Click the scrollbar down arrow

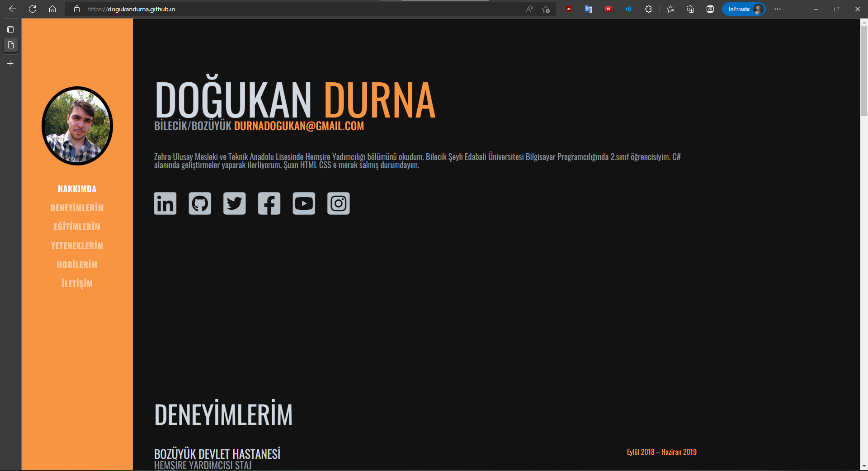coord(864,466)
